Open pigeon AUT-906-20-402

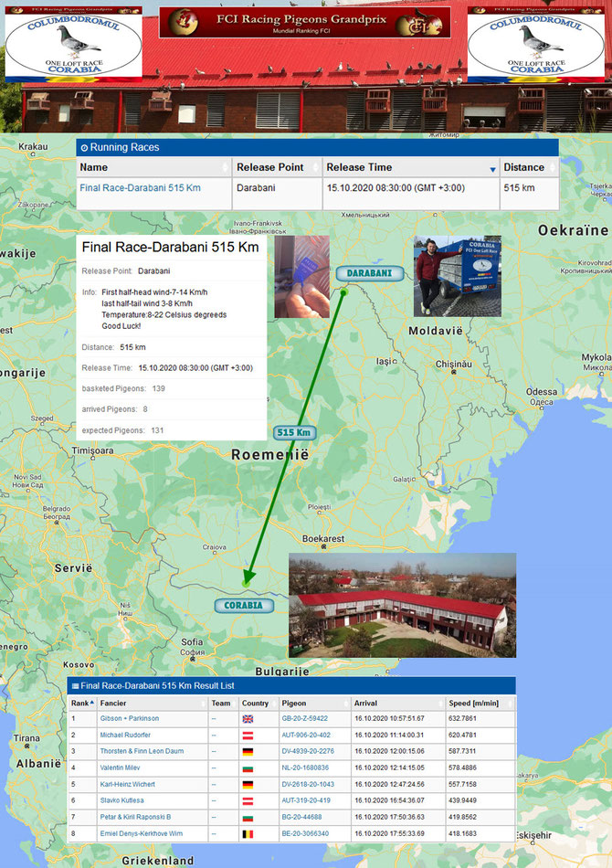pos(306,736)
